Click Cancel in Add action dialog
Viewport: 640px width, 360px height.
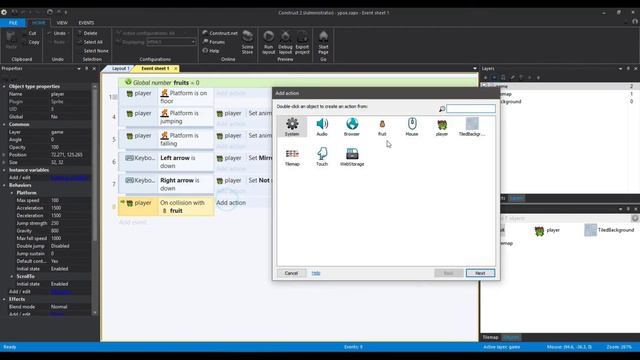tap(291, 273)
